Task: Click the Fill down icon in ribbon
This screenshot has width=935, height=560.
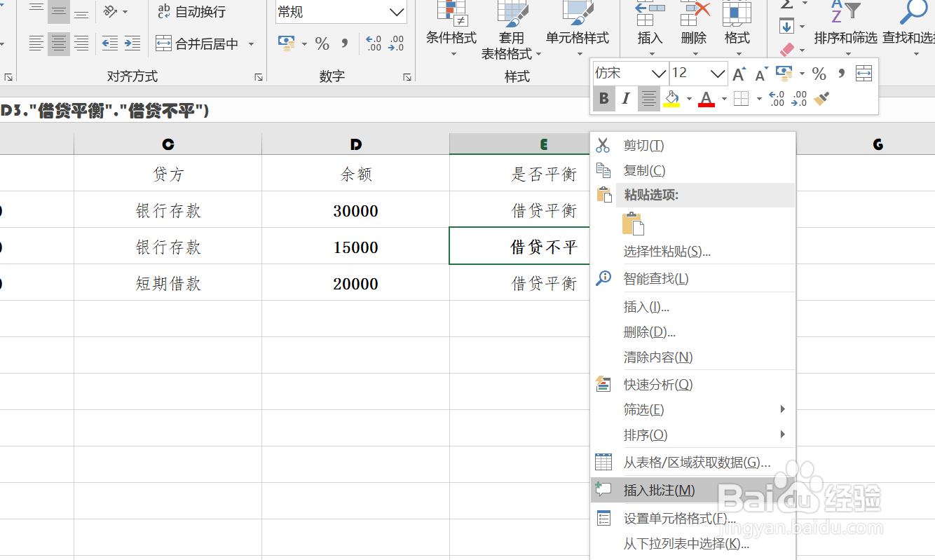Action: 787,27
